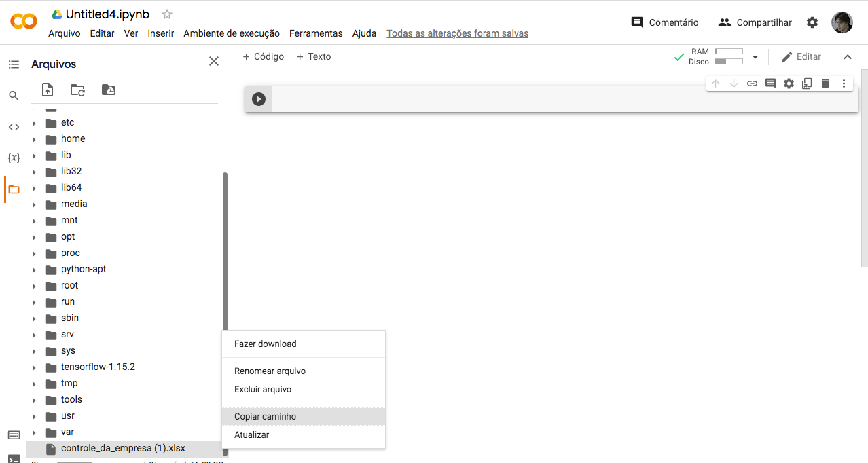Screen dimensions: 868x463
Task: Add a comment using the cell comment icon
Action: pyautogui.click(x=770, y=83)
